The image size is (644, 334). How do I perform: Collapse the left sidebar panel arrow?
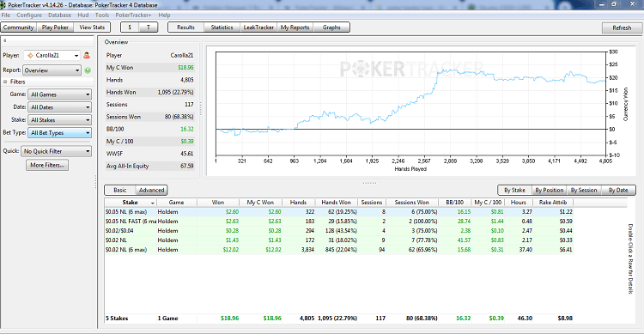(x=4, y=40)
